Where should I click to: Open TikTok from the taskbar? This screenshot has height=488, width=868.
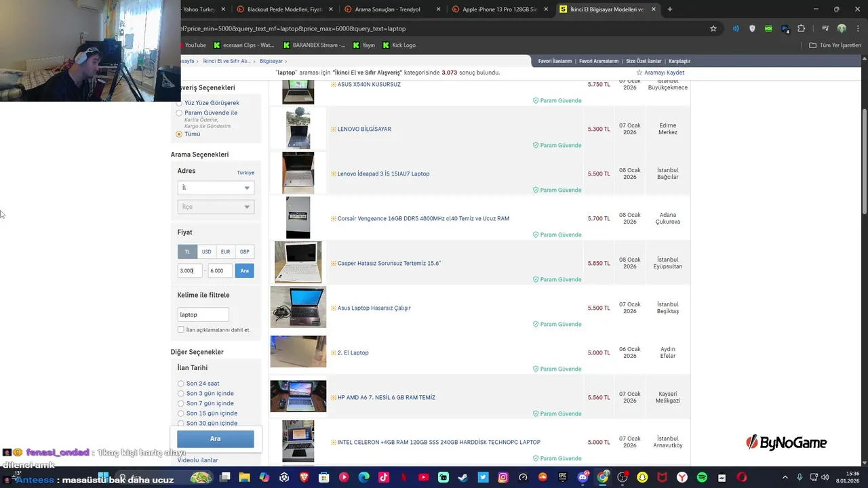[383, 477]
